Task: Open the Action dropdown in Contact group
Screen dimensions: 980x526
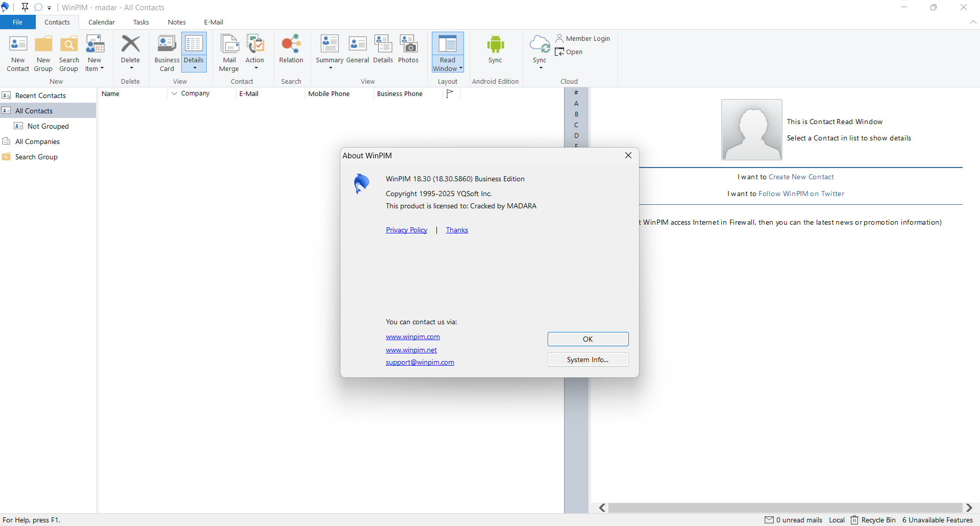Action: [255, 53]
